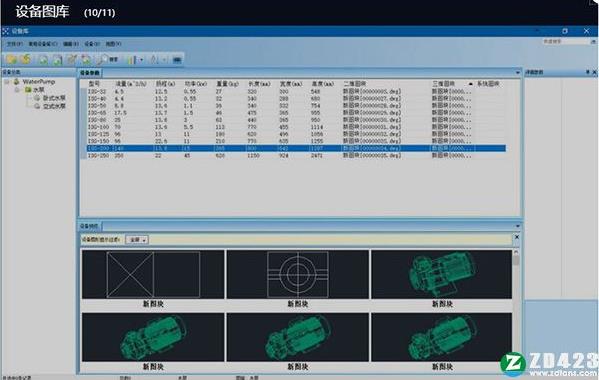The height and width of the screenshot is (380, 599).
Task: Collapse the WaterPump tree node
Action: [7, 82]
